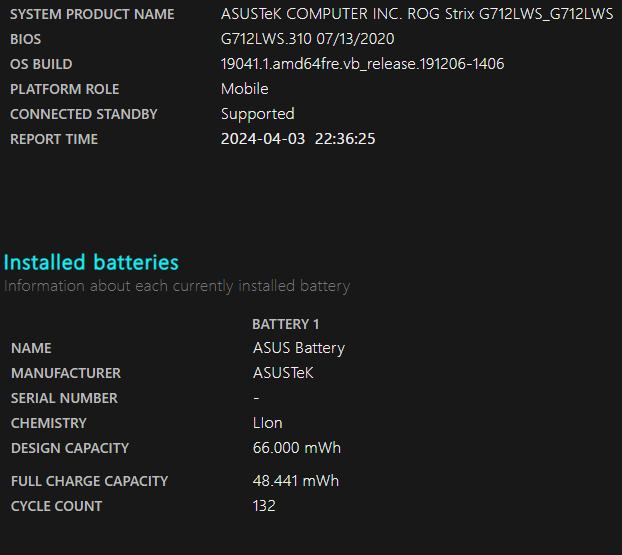This screenshot has height=555, width=622.
Task: Click the report time value
Action: click(x=298, y=139)
